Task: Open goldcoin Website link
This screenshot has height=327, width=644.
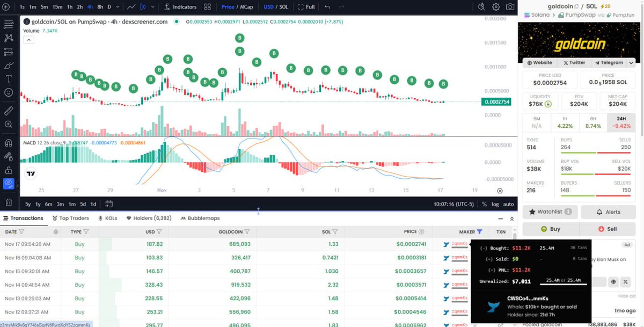Action: click(x=539, y=62)
